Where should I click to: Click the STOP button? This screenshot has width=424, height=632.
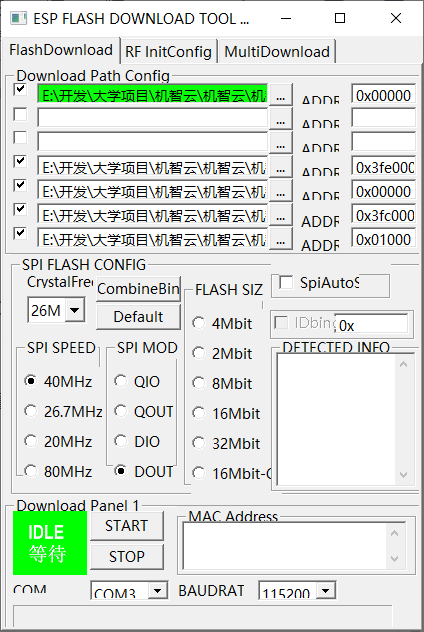127,557
